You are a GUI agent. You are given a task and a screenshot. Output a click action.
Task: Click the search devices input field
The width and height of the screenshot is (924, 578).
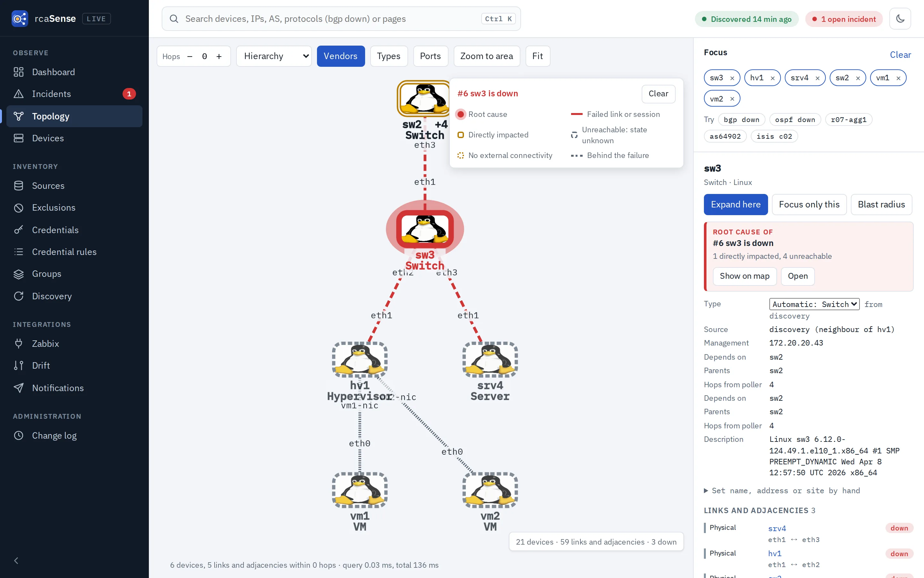click(x=341, y=19)
